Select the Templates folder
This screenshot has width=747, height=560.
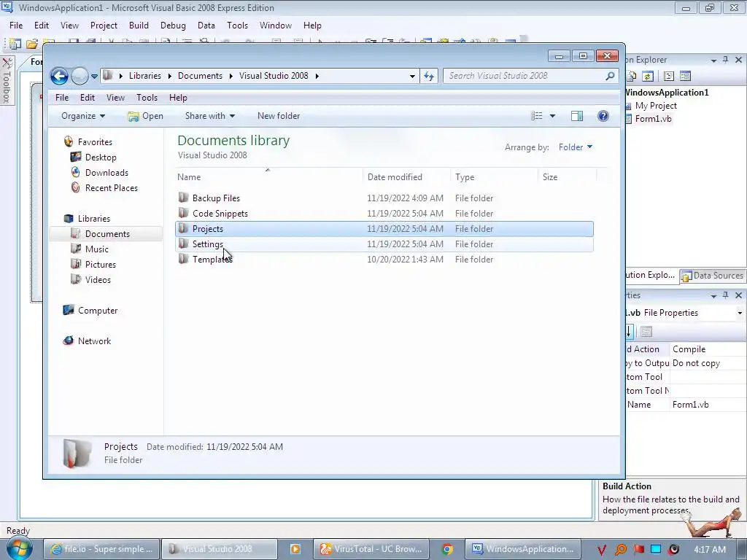pos(384,259)
